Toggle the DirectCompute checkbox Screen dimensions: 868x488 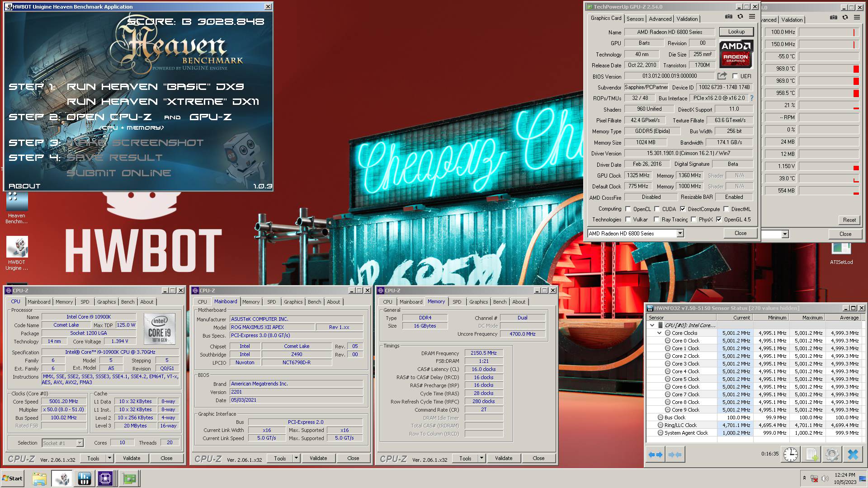683,209
